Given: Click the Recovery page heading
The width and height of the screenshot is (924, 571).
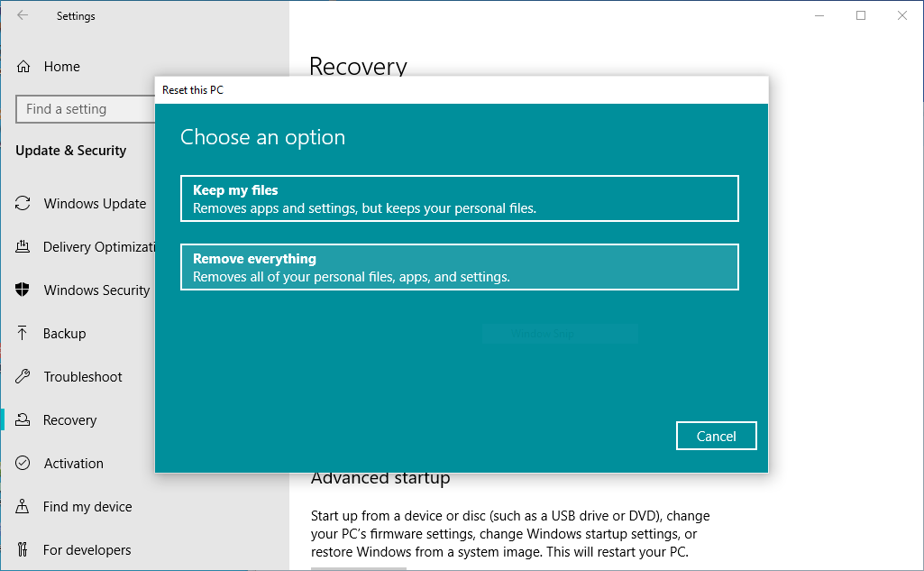Looking at the screenshot, I should tap(358, 67).
